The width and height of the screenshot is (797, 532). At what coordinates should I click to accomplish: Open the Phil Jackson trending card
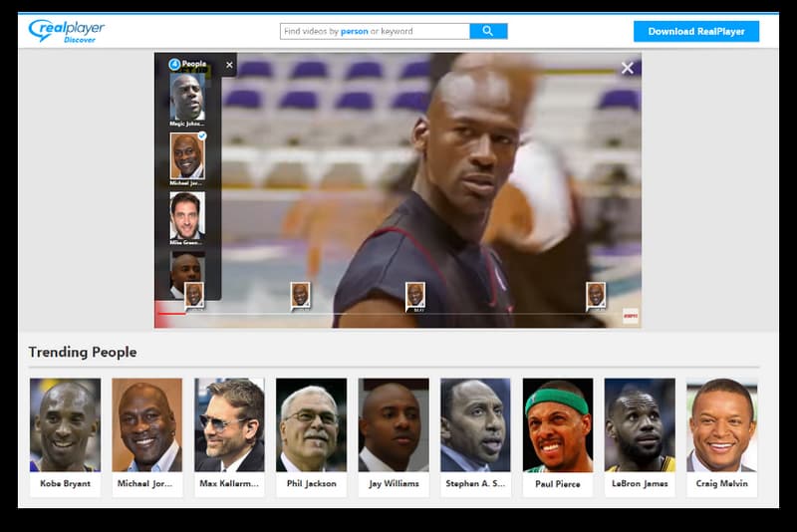311,436
